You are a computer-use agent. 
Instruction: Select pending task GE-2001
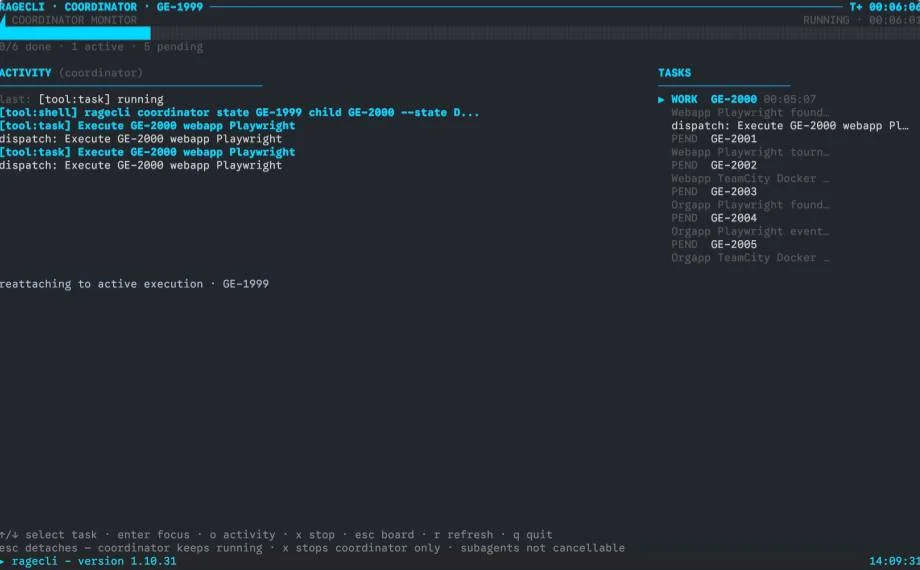[714, 139]
